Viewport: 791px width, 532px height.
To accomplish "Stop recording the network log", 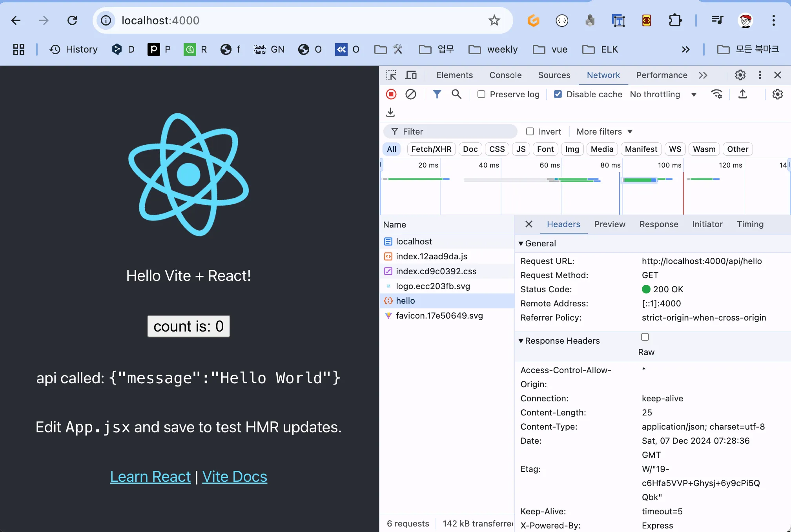I will point(391,94).
